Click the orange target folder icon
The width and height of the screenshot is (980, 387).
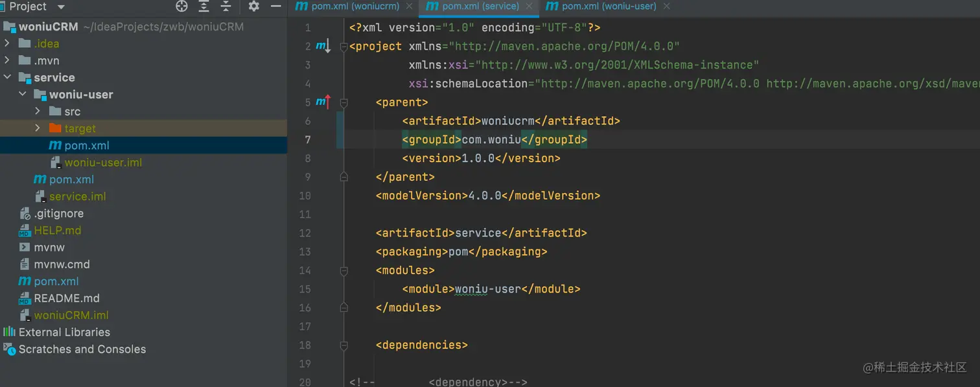coord(55,128)
